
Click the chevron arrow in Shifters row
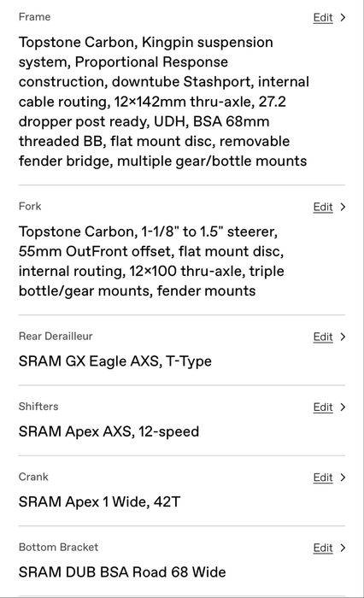(343, 407)
